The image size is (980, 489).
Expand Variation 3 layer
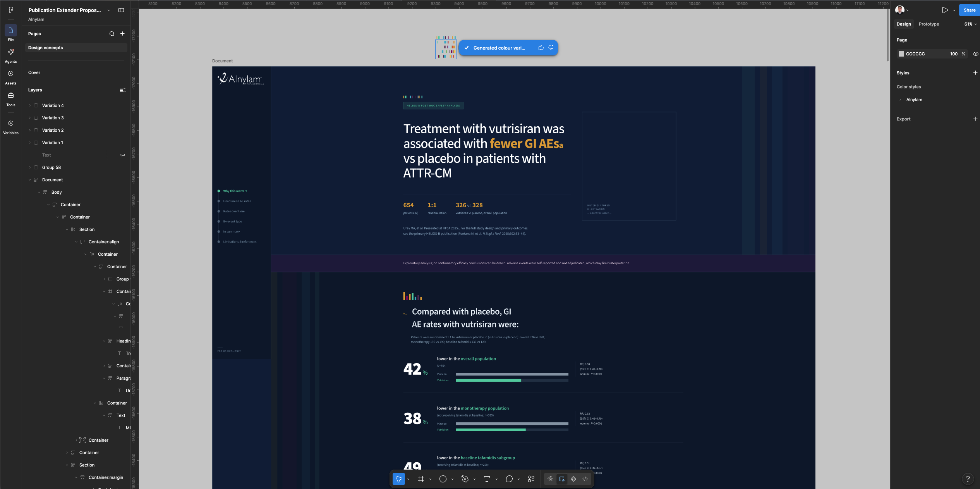pos(30,118)
